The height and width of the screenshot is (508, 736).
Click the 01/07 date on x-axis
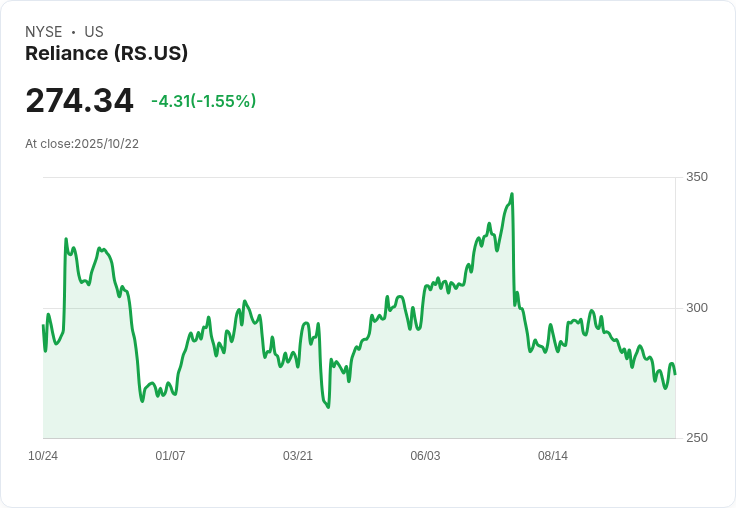coord(170,456)
